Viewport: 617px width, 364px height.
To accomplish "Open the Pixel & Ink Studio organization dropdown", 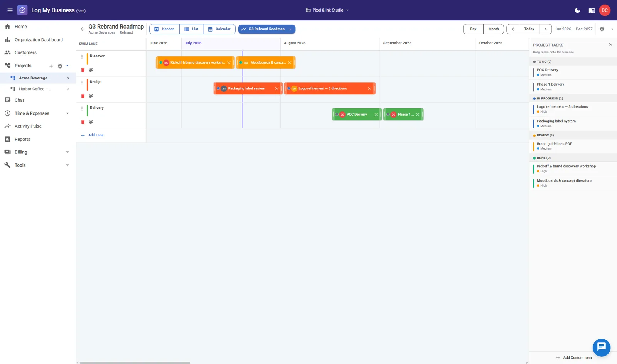I will tap(327, 10).
